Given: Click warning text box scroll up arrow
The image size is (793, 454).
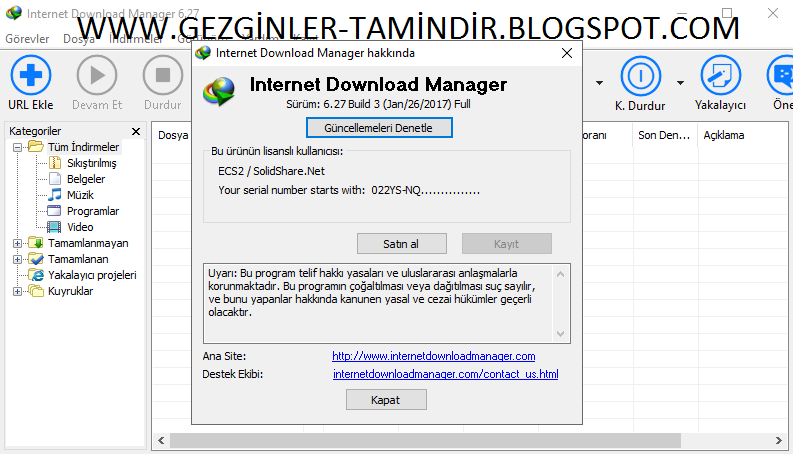Looking at the screenshot, I should point(560,275).
